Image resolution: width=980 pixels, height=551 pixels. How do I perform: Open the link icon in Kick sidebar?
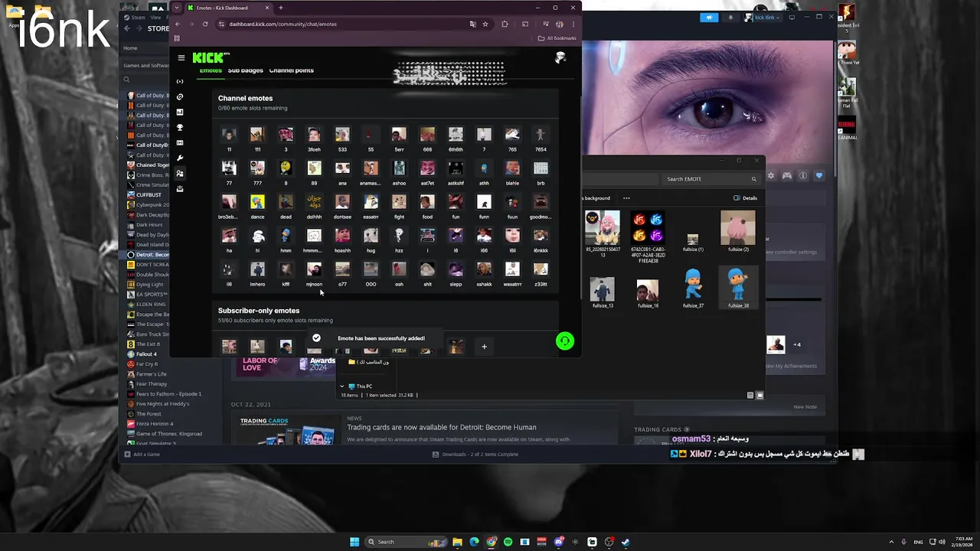pos(180,97)
